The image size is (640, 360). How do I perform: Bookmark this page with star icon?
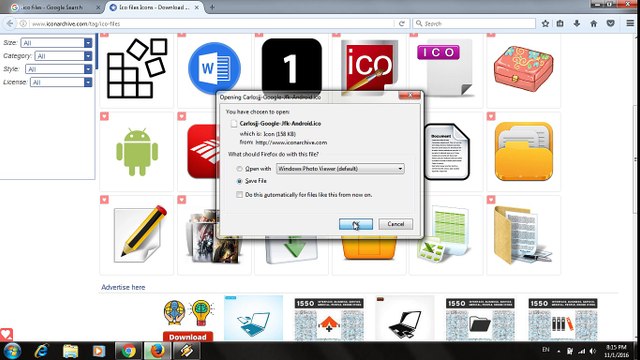coord(545,24)
